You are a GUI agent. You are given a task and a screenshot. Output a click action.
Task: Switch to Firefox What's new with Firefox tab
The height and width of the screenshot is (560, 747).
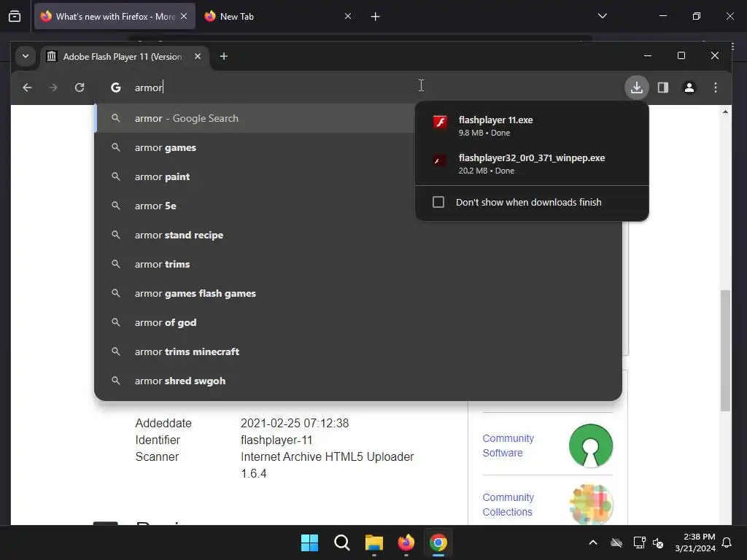[x=115, y=16]
